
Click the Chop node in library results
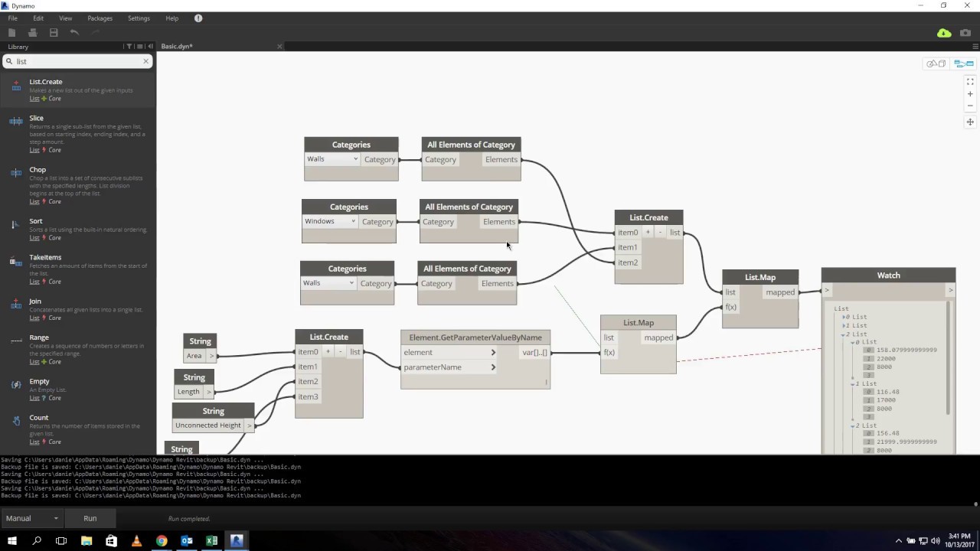click(x=78, y=185)
